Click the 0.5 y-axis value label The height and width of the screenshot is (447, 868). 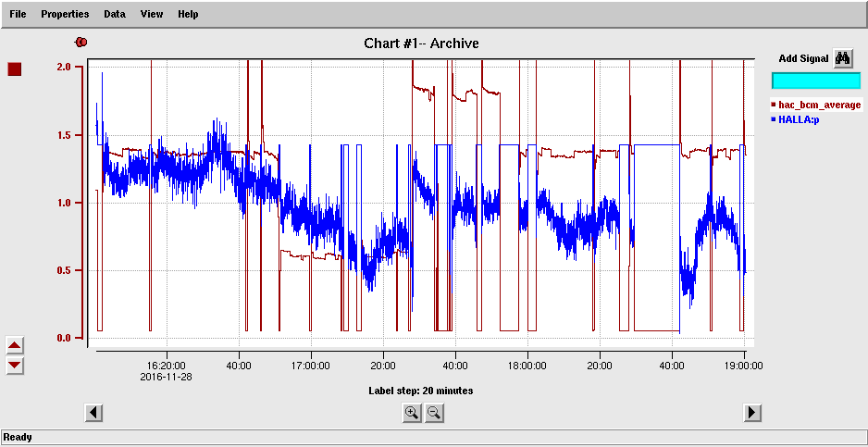[x=65, y=270]
